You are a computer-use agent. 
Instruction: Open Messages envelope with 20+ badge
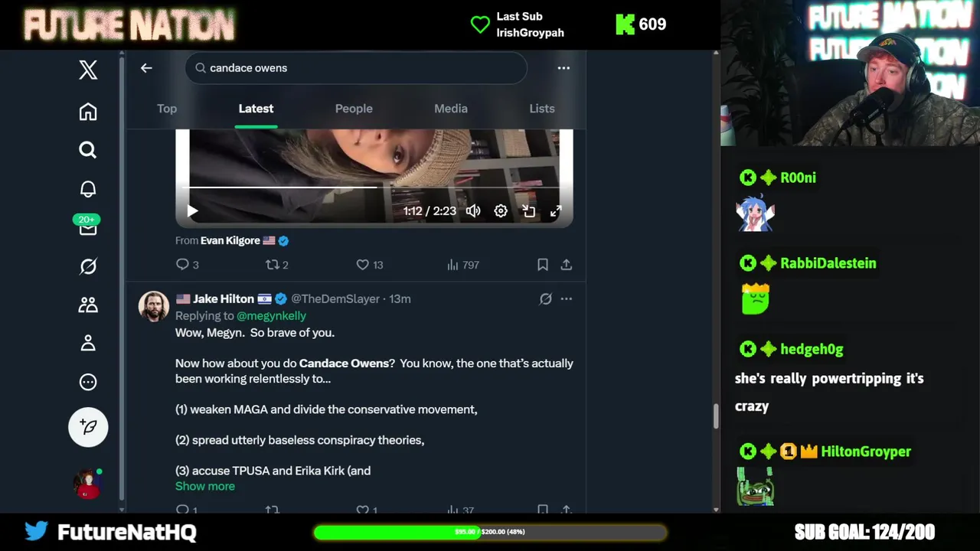click(87, 225)
